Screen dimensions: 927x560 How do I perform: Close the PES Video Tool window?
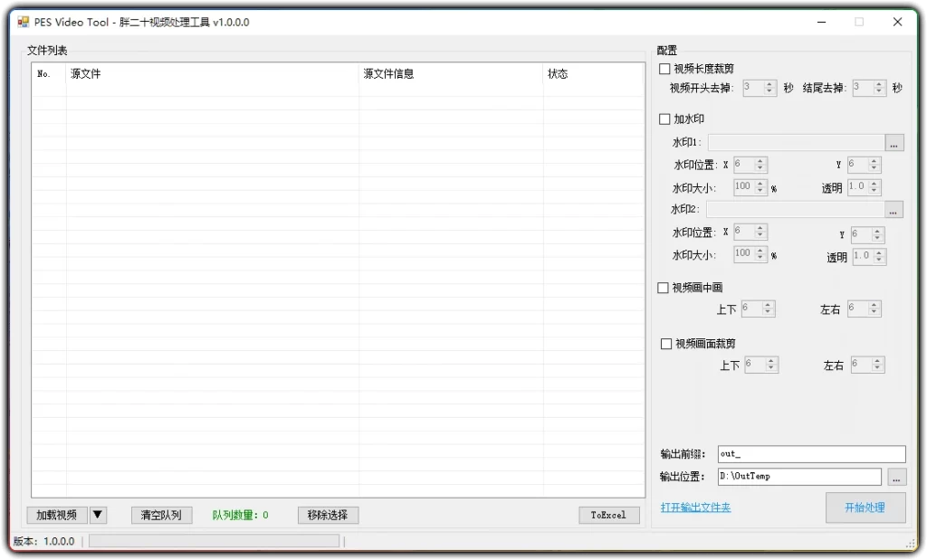[x=897, y=23]
